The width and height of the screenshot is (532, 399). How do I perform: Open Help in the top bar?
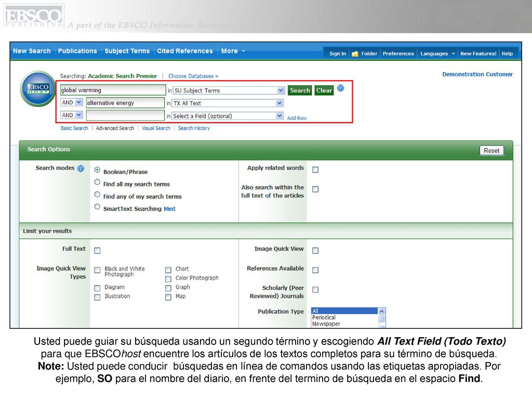[507, 54]
